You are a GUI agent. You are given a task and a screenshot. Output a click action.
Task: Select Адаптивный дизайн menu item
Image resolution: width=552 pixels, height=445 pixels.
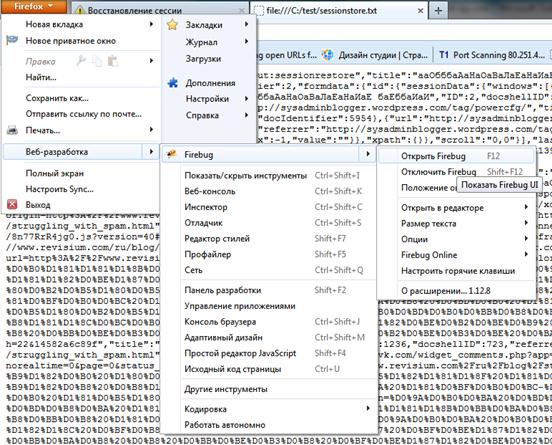[269, 337]
